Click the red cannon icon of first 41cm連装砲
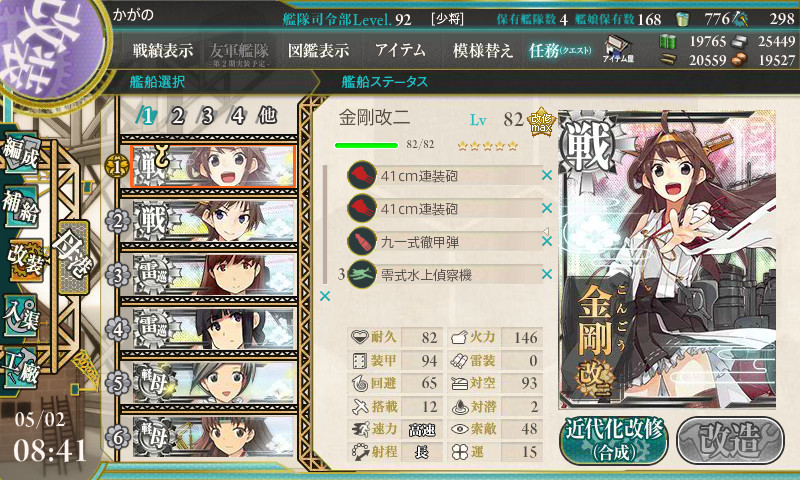The image size is (800, 480). pos(362,175)
